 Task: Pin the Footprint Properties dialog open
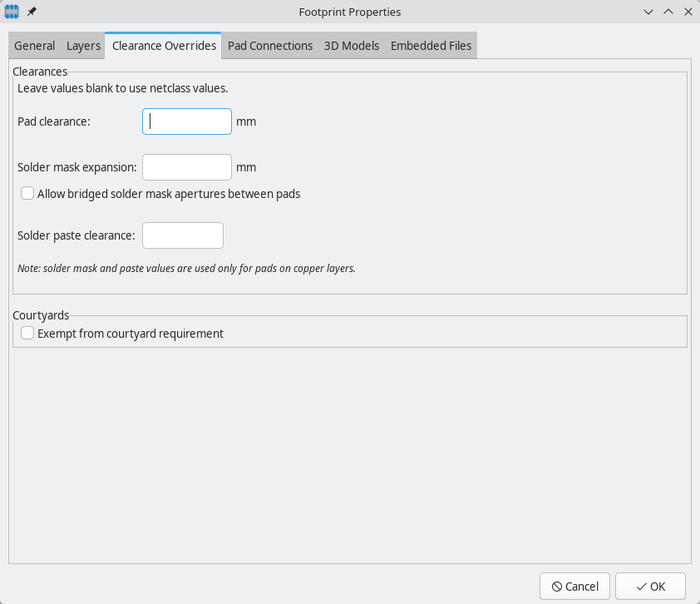pos(32,12)
